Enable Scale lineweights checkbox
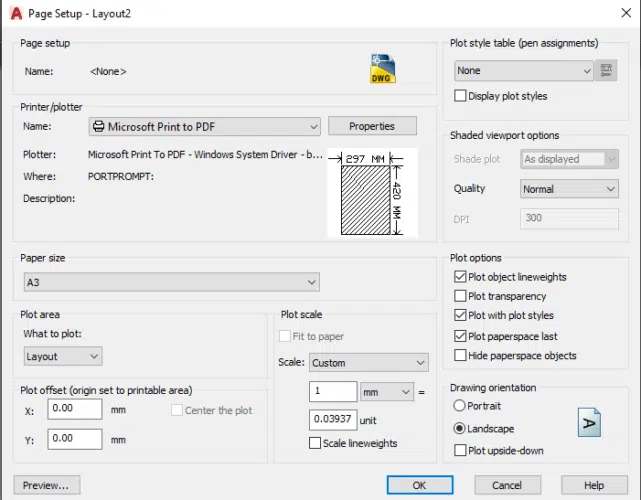 click(315, 443)
